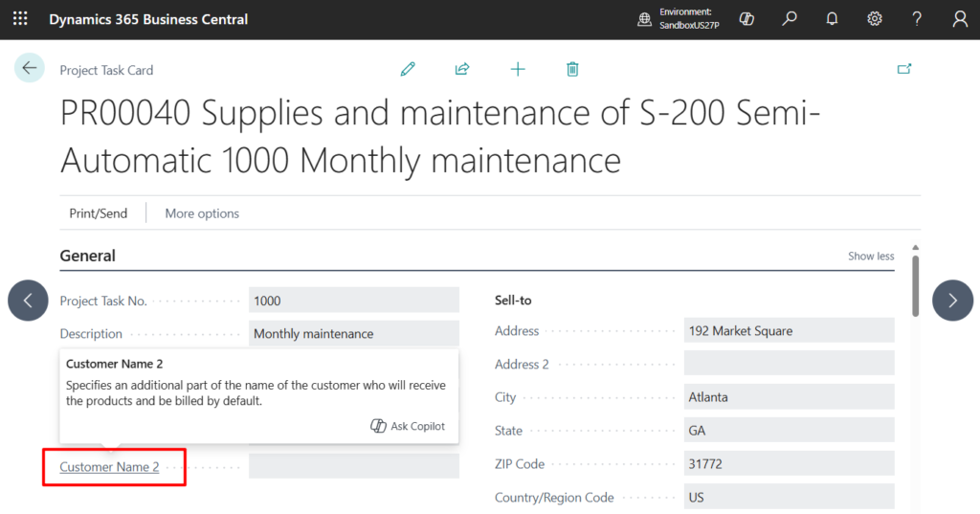The height and width of the screenshot is (514, 980).
Task: Open the app launcher waffle menu
Action: coord(20,19)
